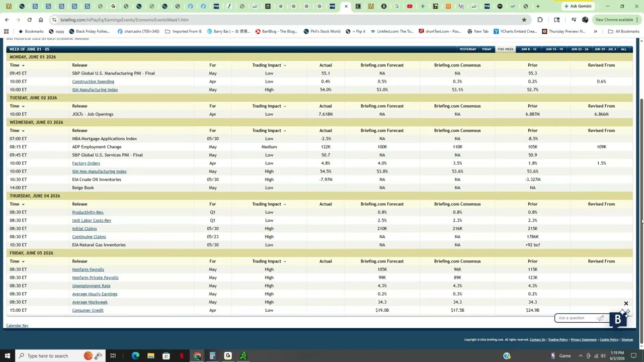Click the Ask a question field
This screenshot has height=362, width=644.
[x=576, y=318]
